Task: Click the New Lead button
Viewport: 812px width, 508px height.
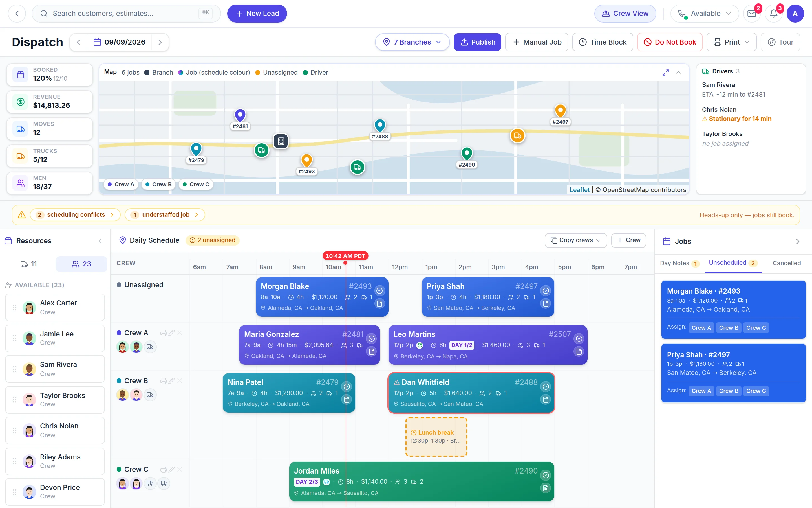Action: pyautogui.click(x=257, y=14)
